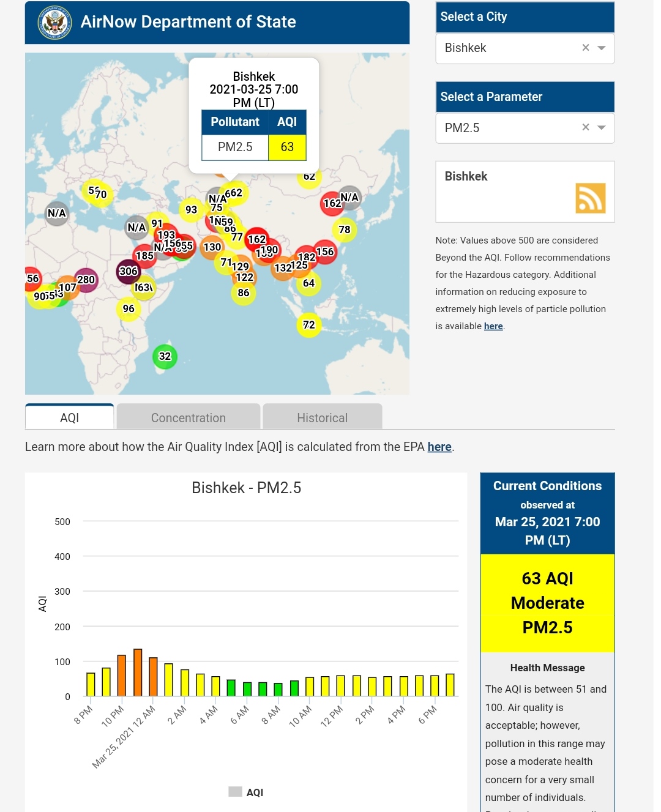This screenshot has width=661, height=812.
Task: Toggle the AQI series in chart legend
Action: click(246, 792)
